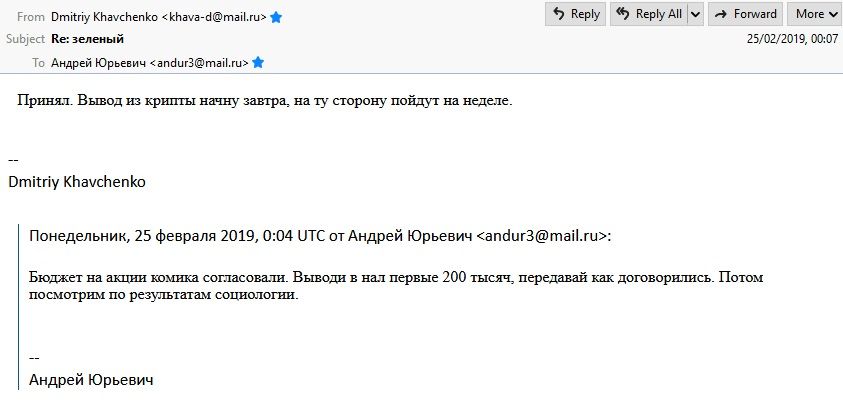Click the Dmitriy Khavchenko signature text
Viewport: 843px width, 403px height.
tap(77, 182)
